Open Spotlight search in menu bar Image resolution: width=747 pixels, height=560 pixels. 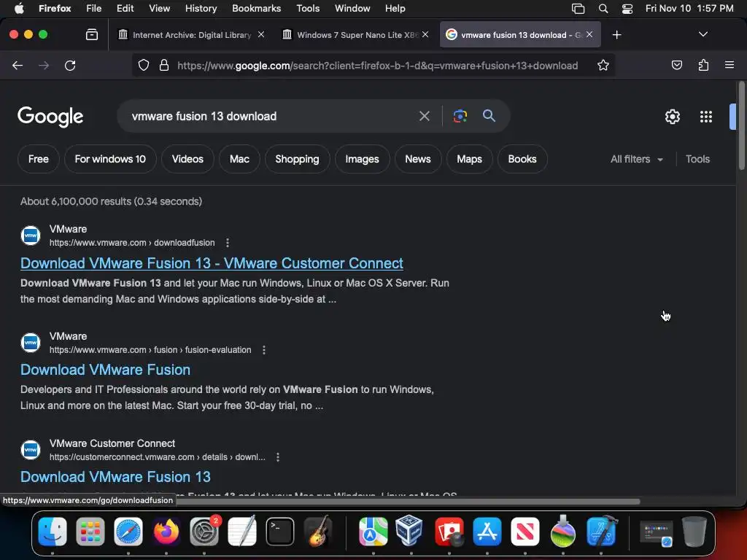[x=603, y=9]
